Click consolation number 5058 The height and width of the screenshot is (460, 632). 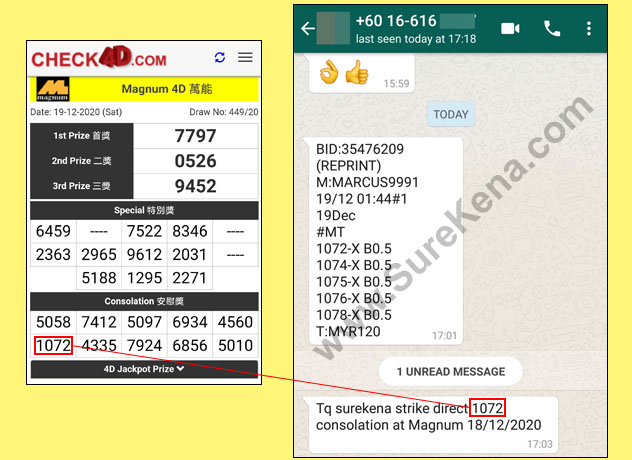tap(53, 322)
